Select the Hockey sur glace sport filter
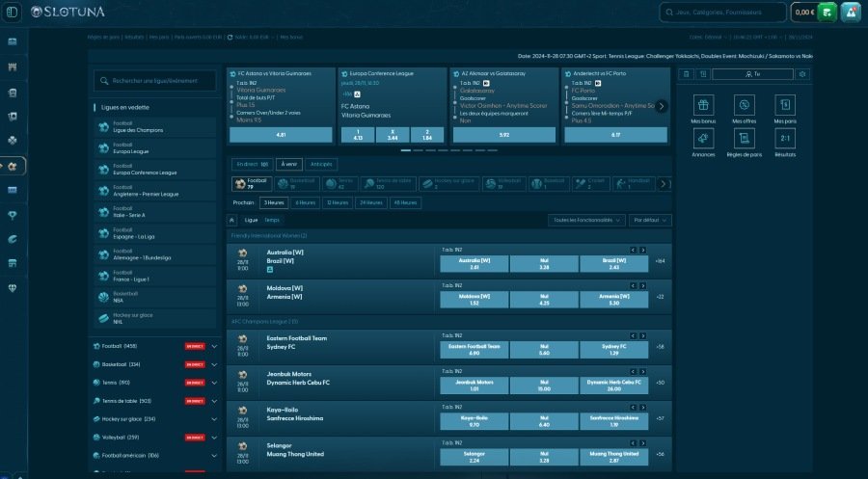868x479 pixels. point(448,184)
